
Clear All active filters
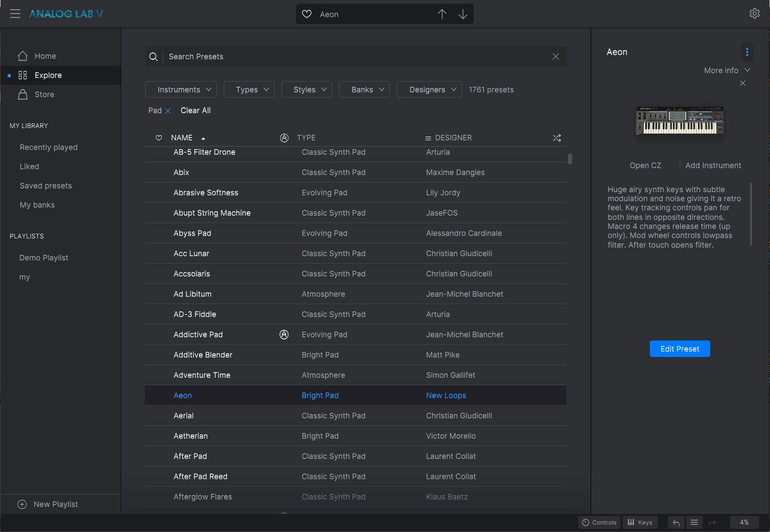coord(195,110)
